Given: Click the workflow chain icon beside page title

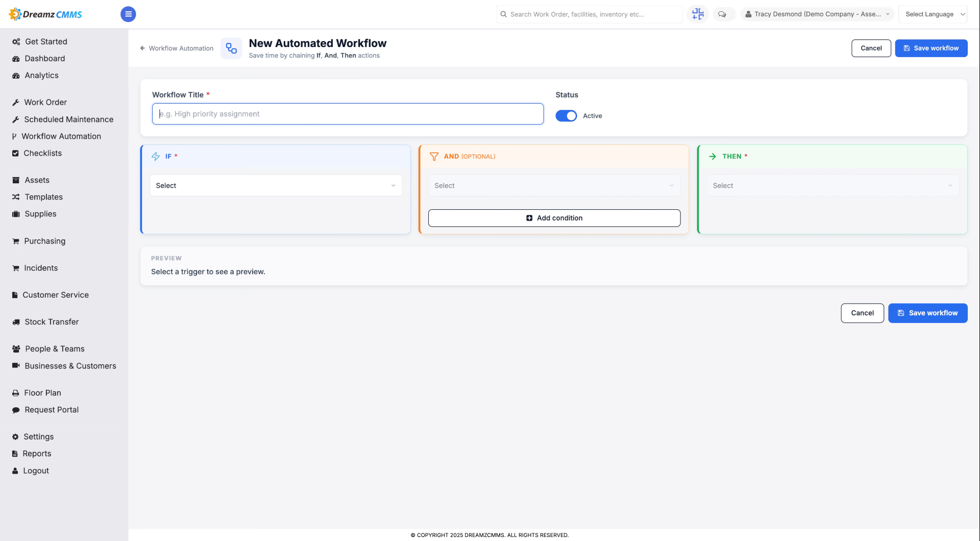Looking at the screenshot, I should pyautogui.click(x=231, y=48).
